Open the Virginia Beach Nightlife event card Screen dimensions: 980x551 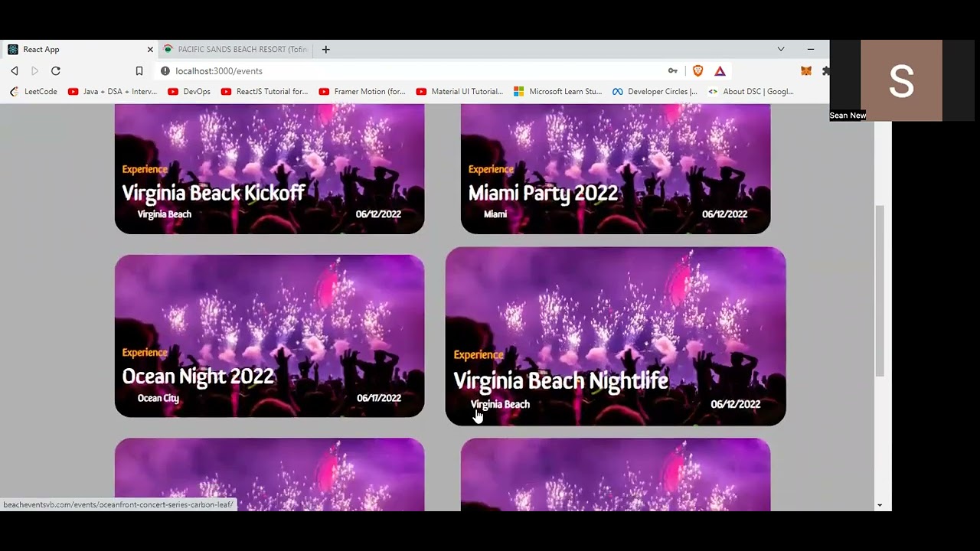point(616,336)
